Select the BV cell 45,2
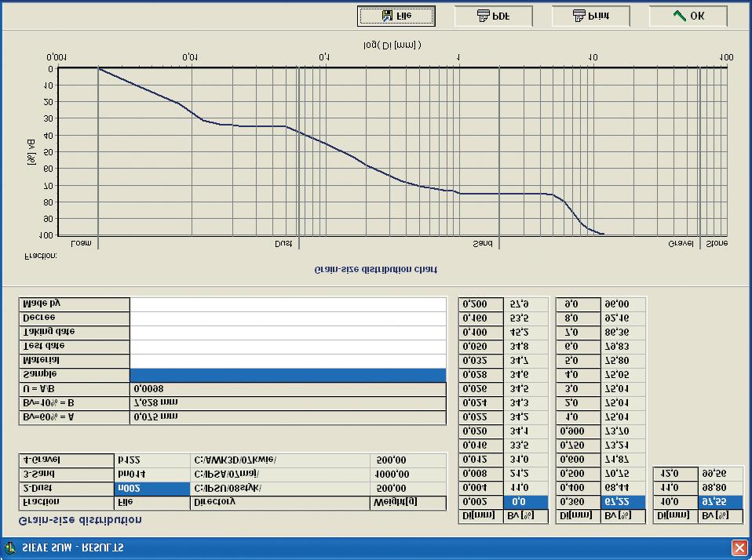Viewport: 752px width, 560px height. pyautogui.click(x=526, y=333)
